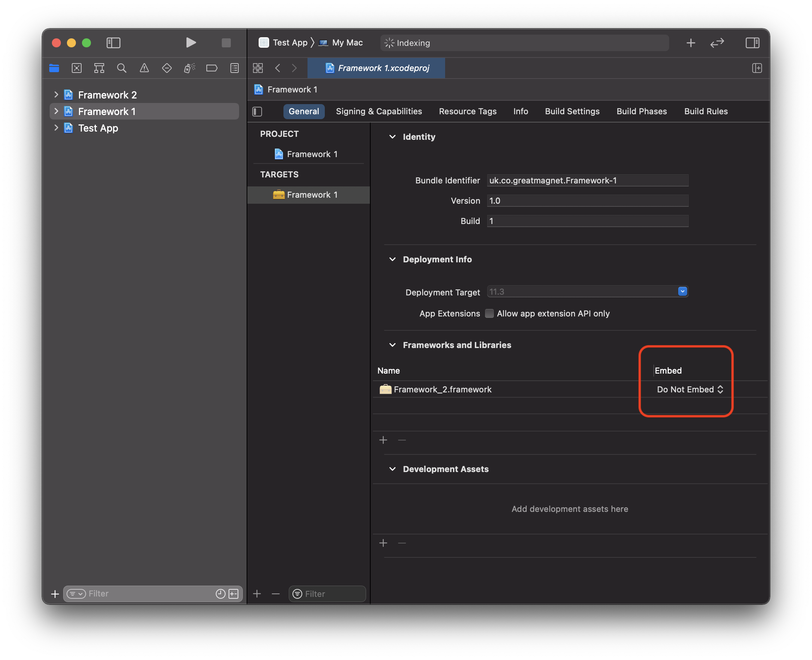The image size is (812, 660).
Task: Select the Test App in navigator
Action: point(98,127)
